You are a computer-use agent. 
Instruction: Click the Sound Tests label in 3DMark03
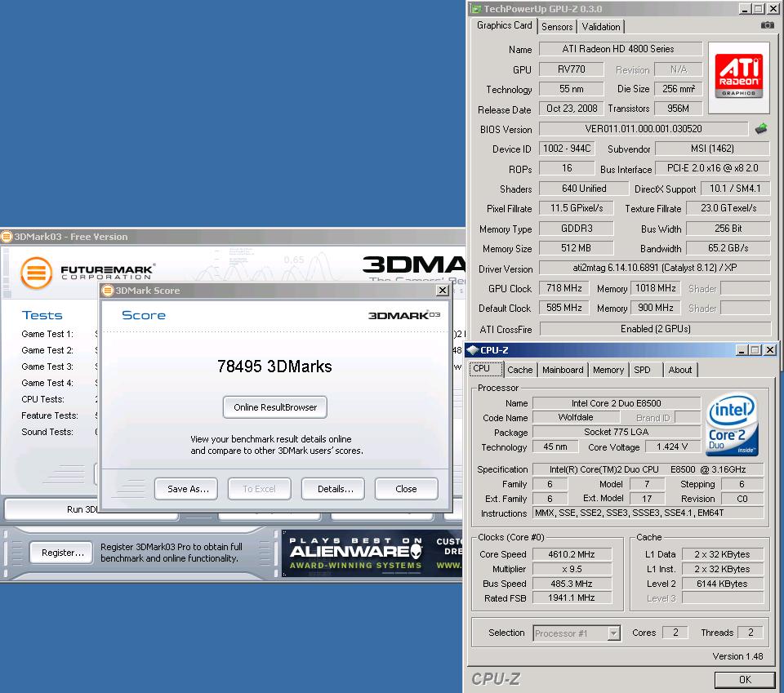coord(47,432)
